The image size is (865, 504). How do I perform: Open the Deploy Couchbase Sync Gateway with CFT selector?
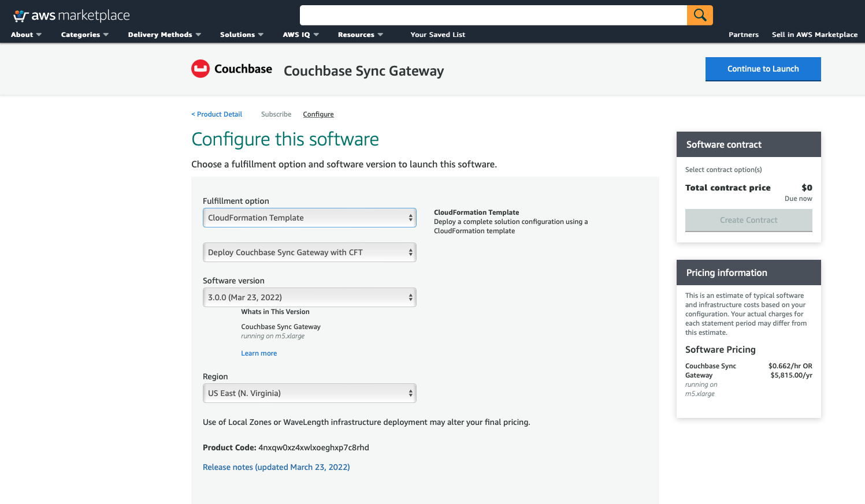pyautogui.click(x=309, y=252)
